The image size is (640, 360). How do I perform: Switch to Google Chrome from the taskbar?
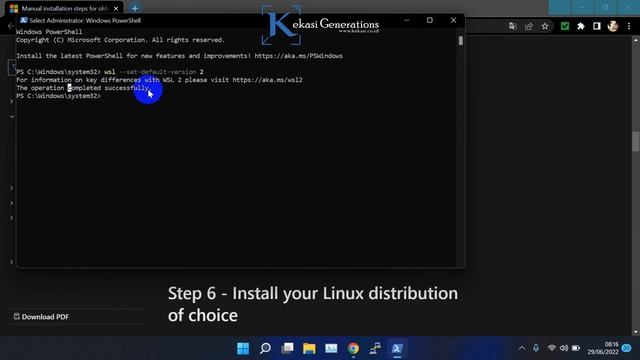pyautogui.click(x=353, y=348)
